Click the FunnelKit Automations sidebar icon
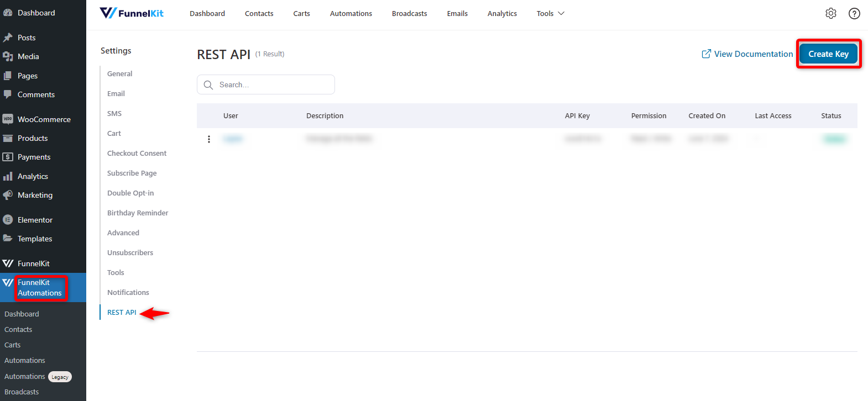 8,283
